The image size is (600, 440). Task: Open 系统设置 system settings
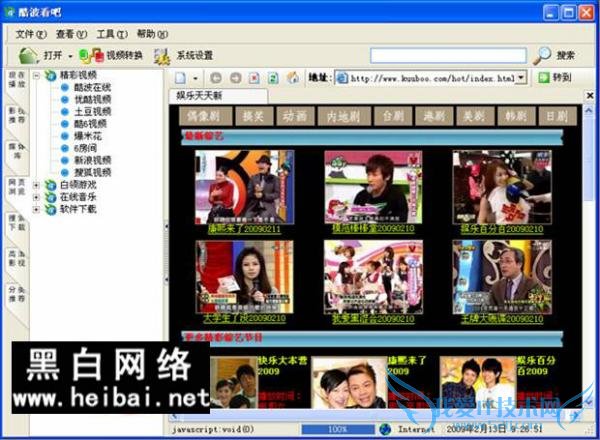(183, 56)
